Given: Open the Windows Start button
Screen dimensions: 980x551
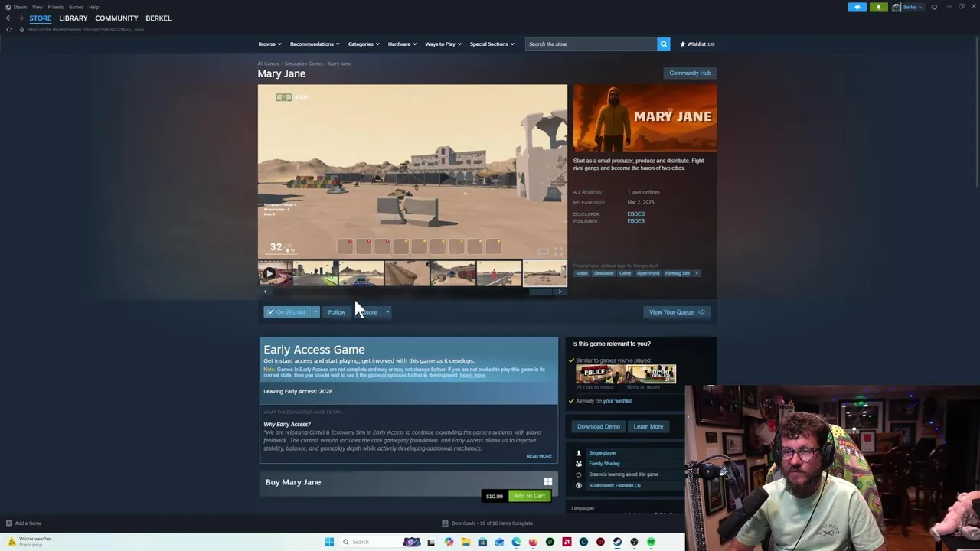Looking at the screenshot, I should (x=329, y=542).
